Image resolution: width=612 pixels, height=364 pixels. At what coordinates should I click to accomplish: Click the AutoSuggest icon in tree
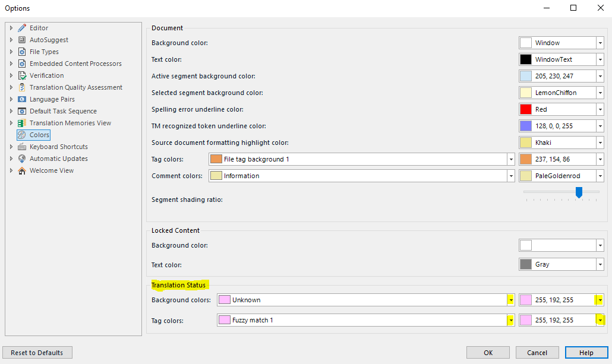(22, 40)
